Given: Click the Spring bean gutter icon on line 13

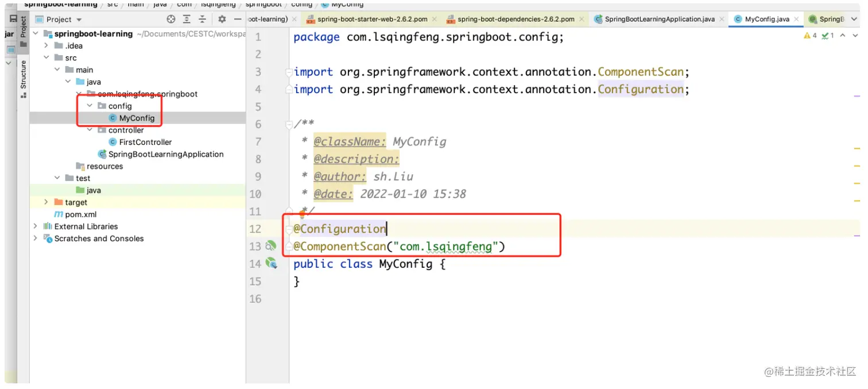Looking at the screenshot, I should [x=271, y=246].
